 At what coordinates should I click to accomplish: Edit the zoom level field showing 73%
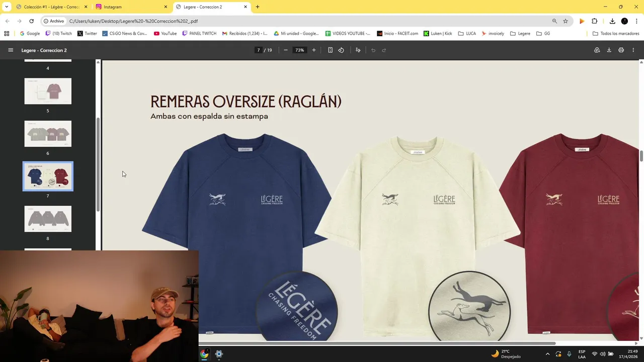300,50
